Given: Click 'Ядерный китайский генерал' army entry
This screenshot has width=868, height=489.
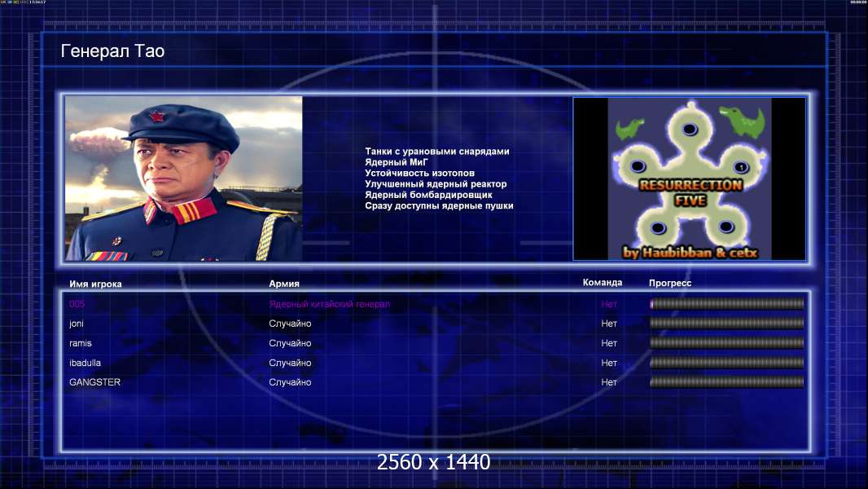Looking at the screenshot, I should click(330, 304).
